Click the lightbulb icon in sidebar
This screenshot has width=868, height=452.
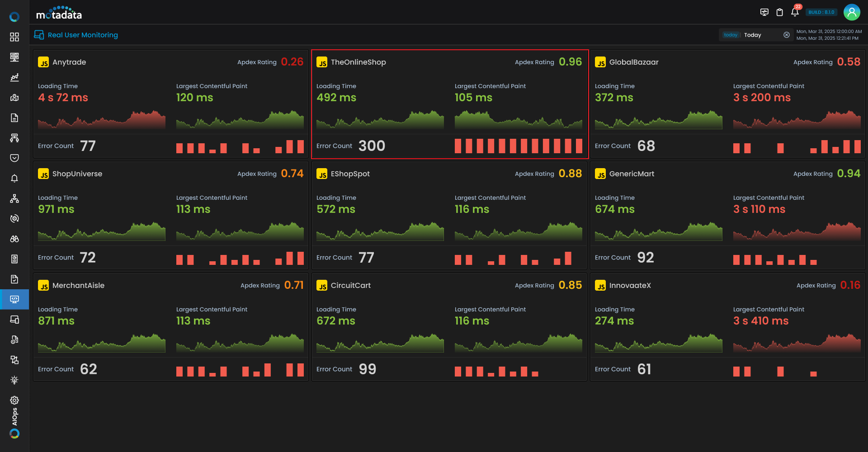(x=14, y=380)
